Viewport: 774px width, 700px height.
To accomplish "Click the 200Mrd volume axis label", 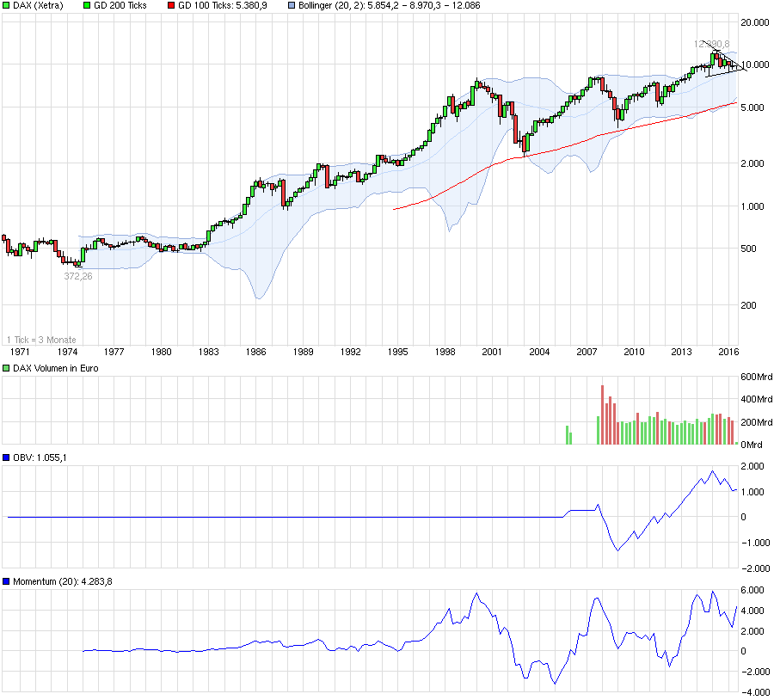I will (x=757, y=422).
